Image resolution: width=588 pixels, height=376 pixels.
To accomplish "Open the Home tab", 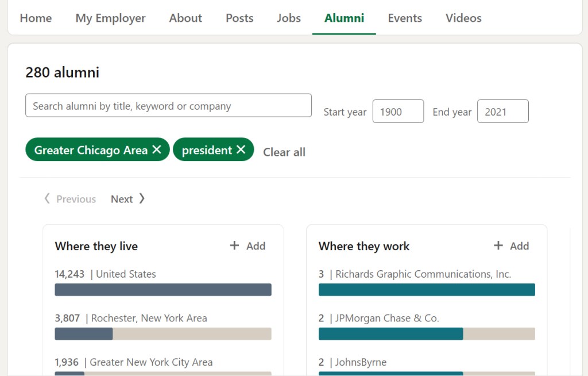I will (36, 18).
